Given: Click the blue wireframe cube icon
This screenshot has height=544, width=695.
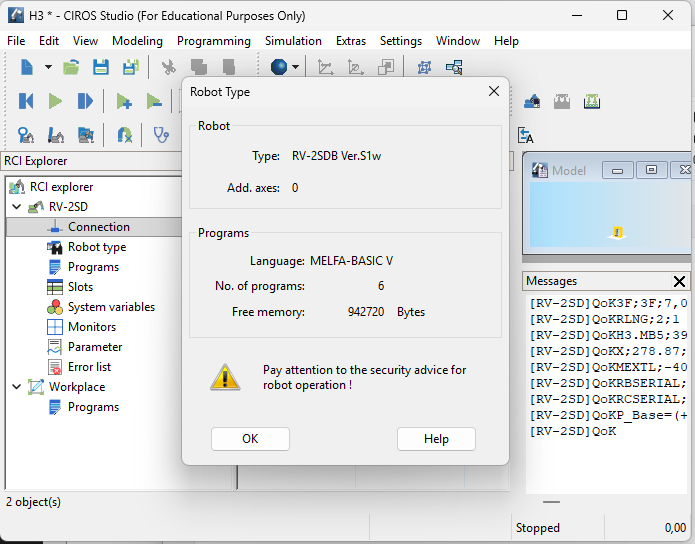Looking at the screenshot, I should click(x=424, y=67).
